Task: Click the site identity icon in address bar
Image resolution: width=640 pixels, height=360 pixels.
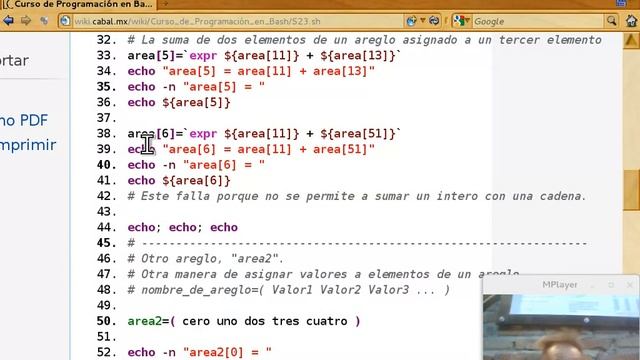Action: [x=65, y=21]
